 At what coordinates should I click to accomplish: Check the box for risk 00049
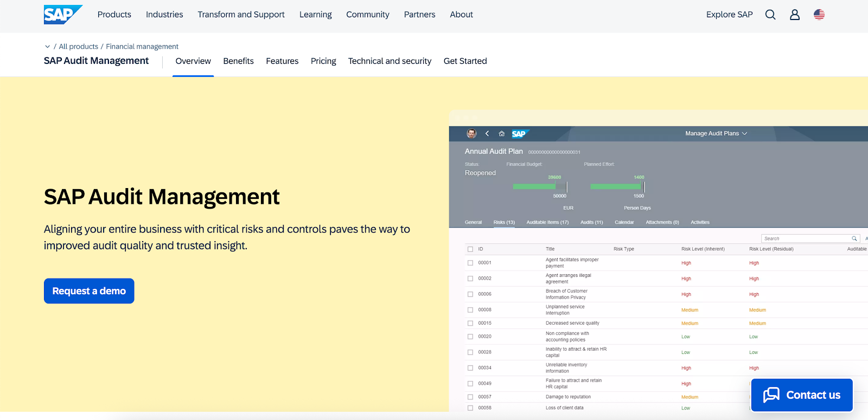470,384
